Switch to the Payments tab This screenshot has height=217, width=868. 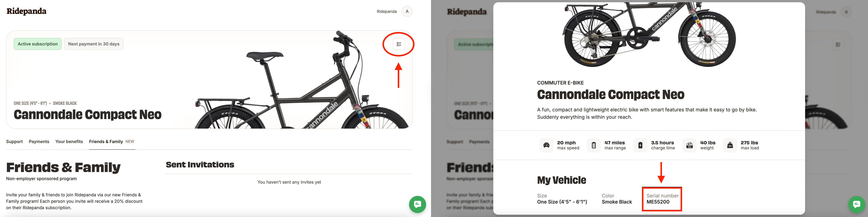[39, 141]
